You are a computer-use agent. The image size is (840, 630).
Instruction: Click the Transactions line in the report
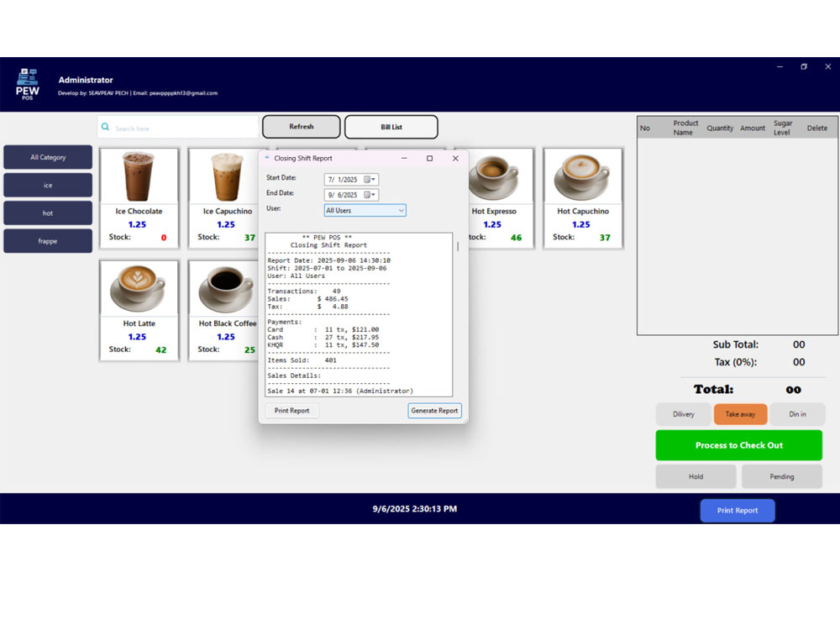(304, 291)
